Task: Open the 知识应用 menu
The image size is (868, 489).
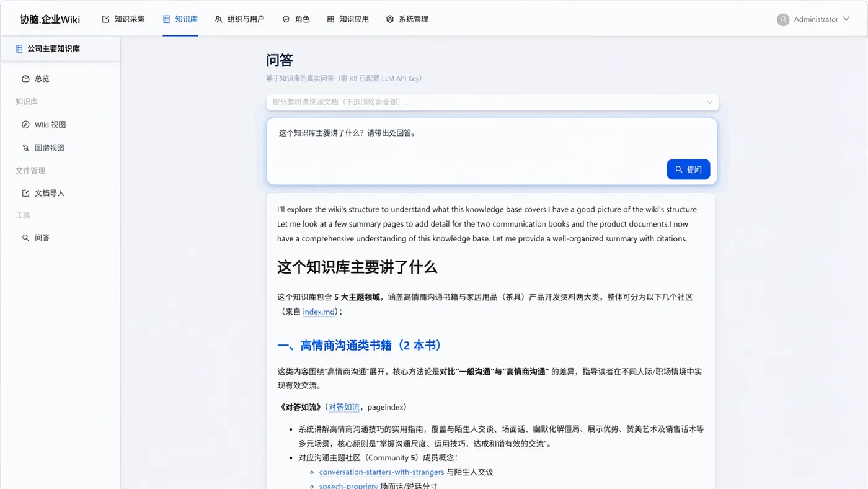Action: pyautogui.click(x=348, y=19)
